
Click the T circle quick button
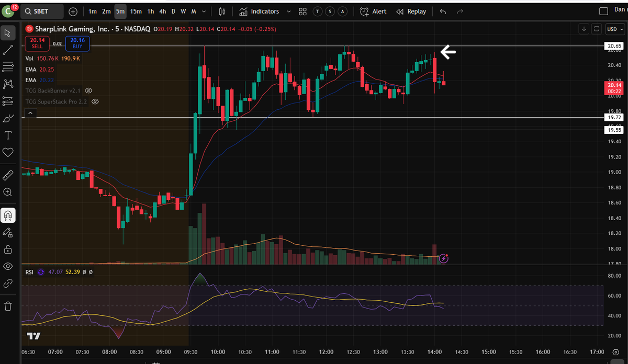pos(318,11)
